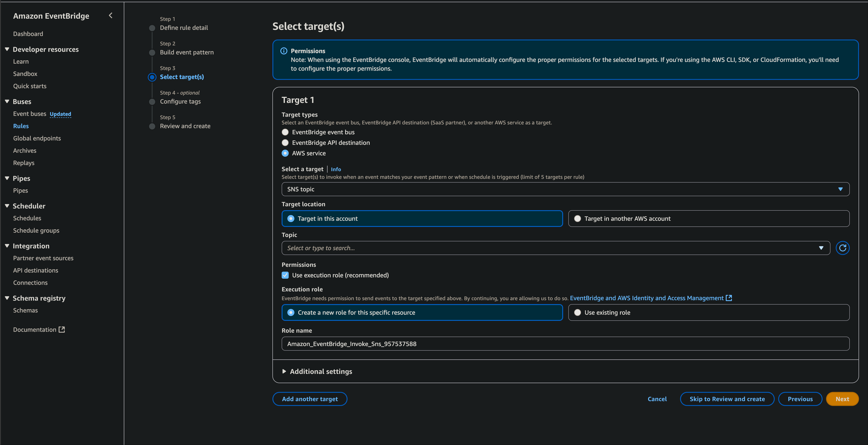
Task: Open Dashboard in the sidebar
Action: point(28,34)
